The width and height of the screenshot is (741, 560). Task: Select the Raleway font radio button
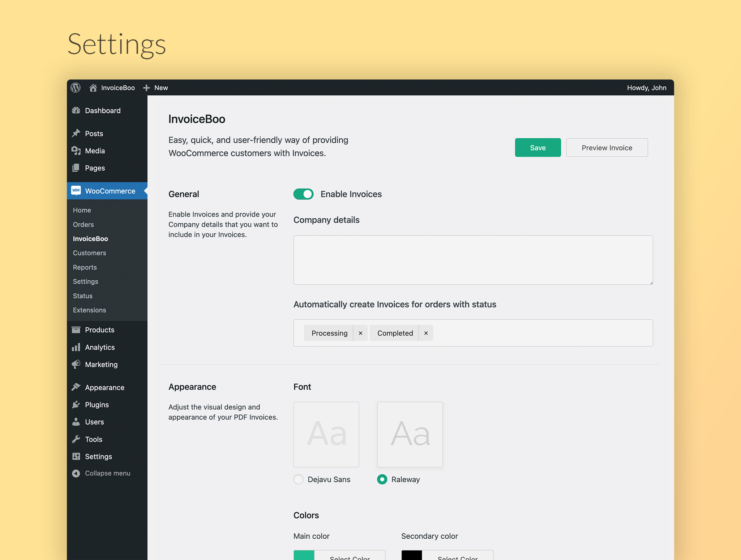coord(382,479)
